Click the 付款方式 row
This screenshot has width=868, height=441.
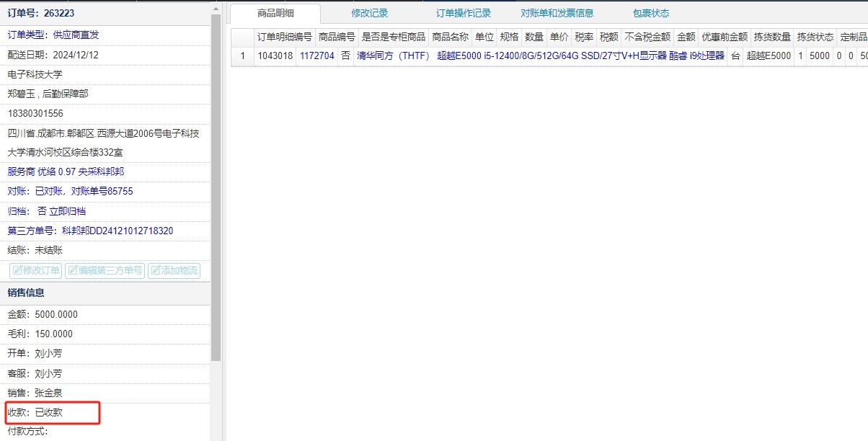point(105,432)
